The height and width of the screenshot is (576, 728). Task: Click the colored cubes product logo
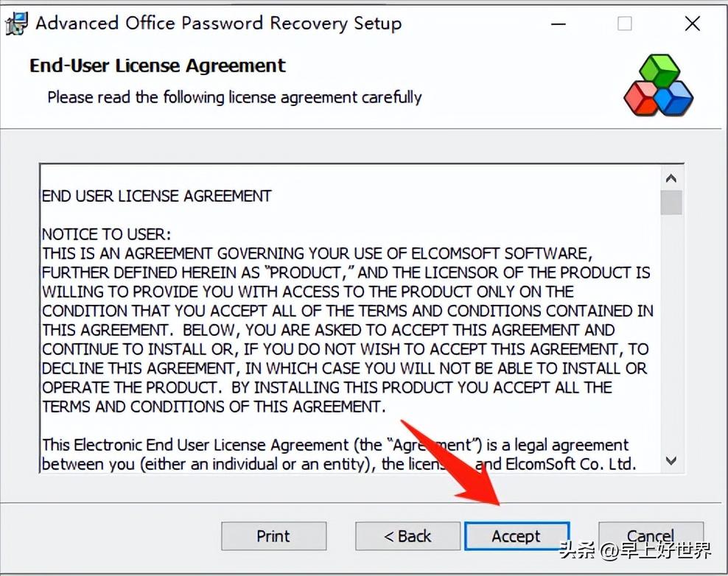(658, 85)
